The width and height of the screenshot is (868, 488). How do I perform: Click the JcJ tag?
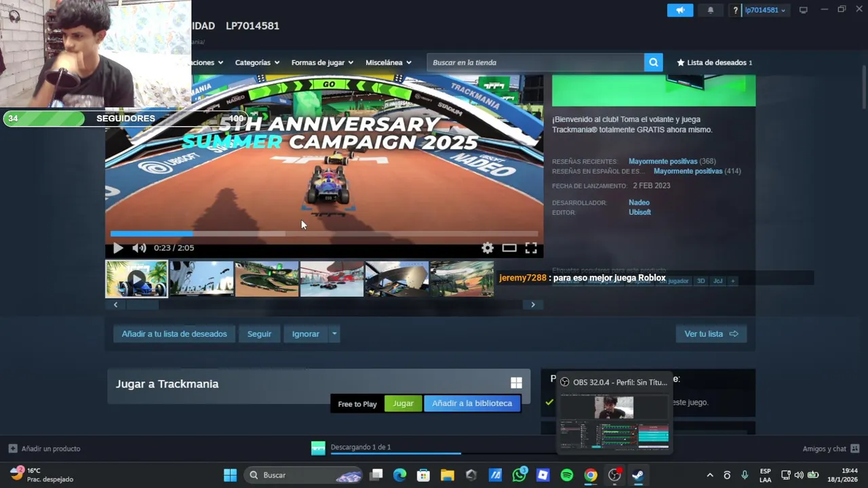coord(717,281)
